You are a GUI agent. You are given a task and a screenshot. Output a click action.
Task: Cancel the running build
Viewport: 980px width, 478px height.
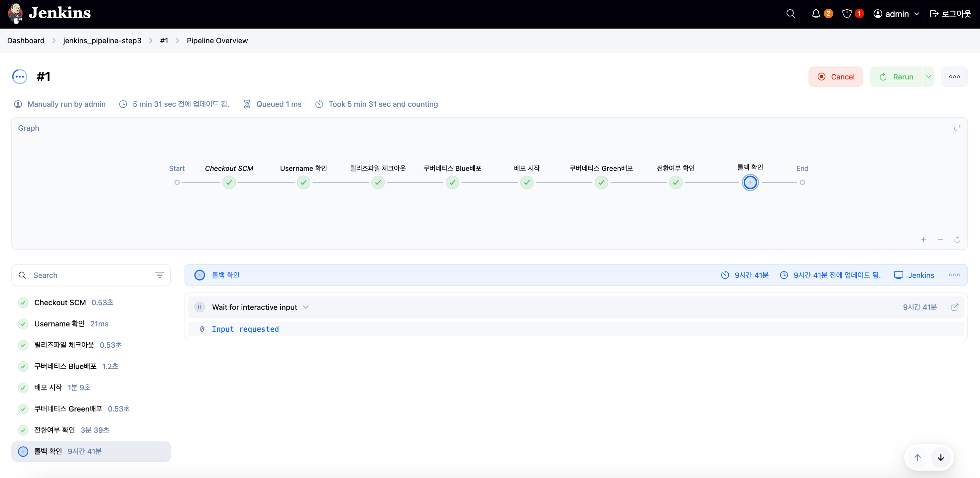pos(836,77)
